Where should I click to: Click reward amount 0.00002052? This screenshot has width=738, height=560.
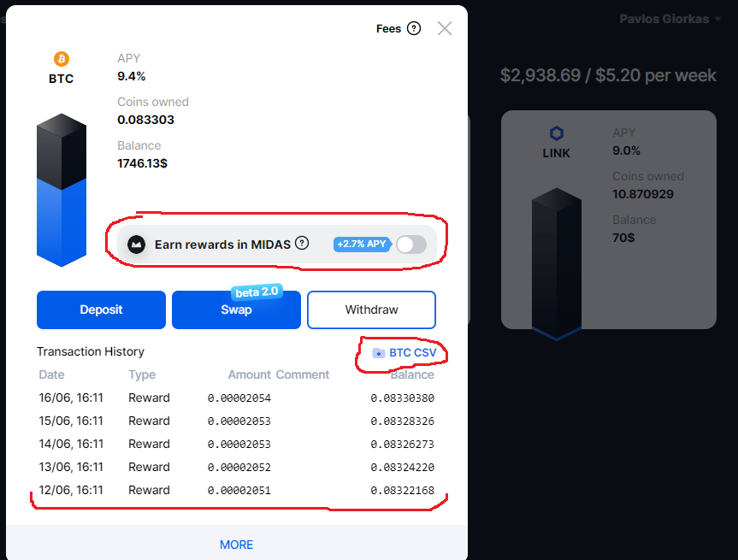coord(239,468)
